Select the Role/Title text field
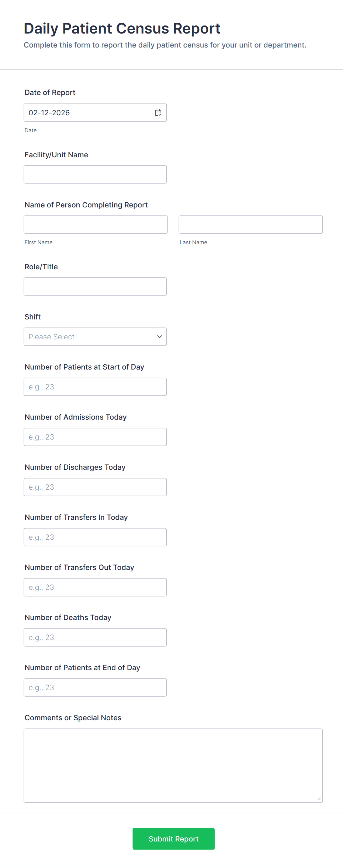The width and height of the screenshot is (343, 868). [95, 287]
